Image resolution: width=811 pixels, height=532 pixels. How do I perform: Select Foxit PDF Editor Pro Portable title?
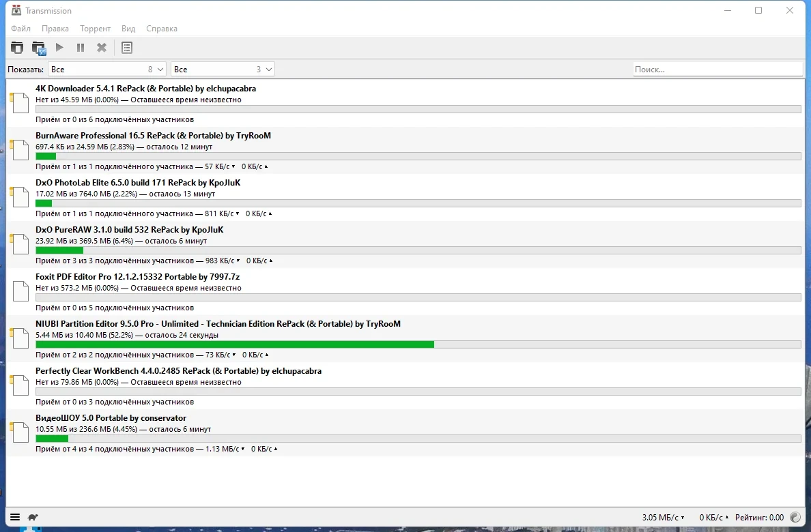[x=138, y=277]
